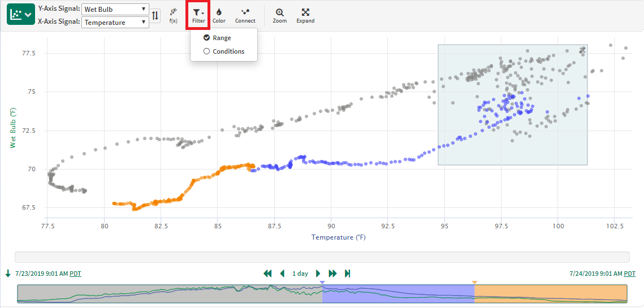Click the Expand arrows tool
Screen dimensions: 644x308
point(305,15)
